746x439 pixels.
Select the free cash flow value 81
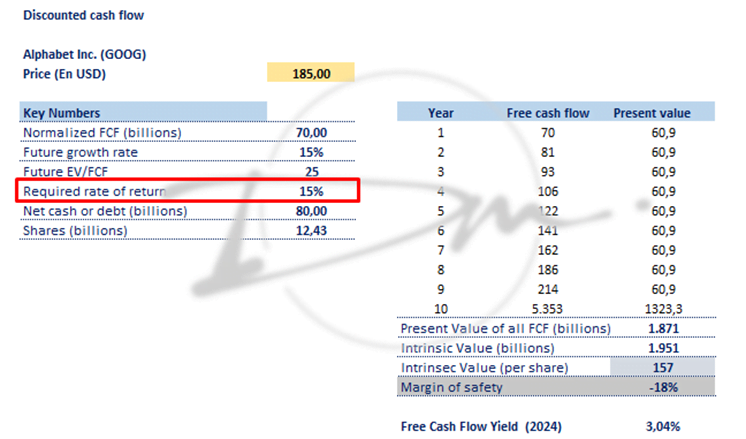tap(548, 153)
